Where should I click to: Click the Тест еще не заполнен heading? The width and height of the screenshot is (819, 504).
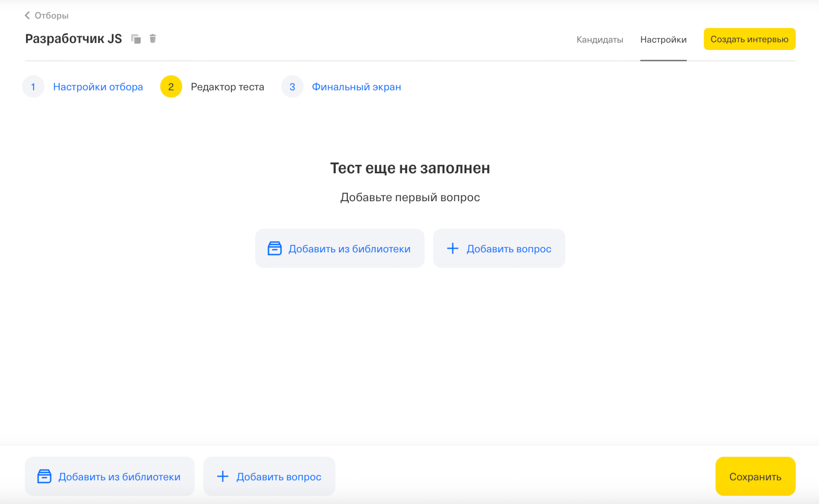[x=410, y=168]
